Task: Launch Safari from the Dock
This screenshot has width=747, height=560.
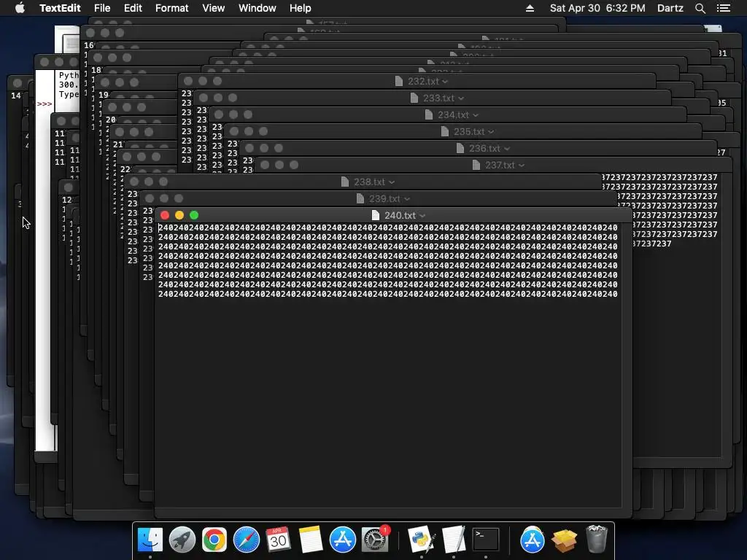Action: pos(247,540)
